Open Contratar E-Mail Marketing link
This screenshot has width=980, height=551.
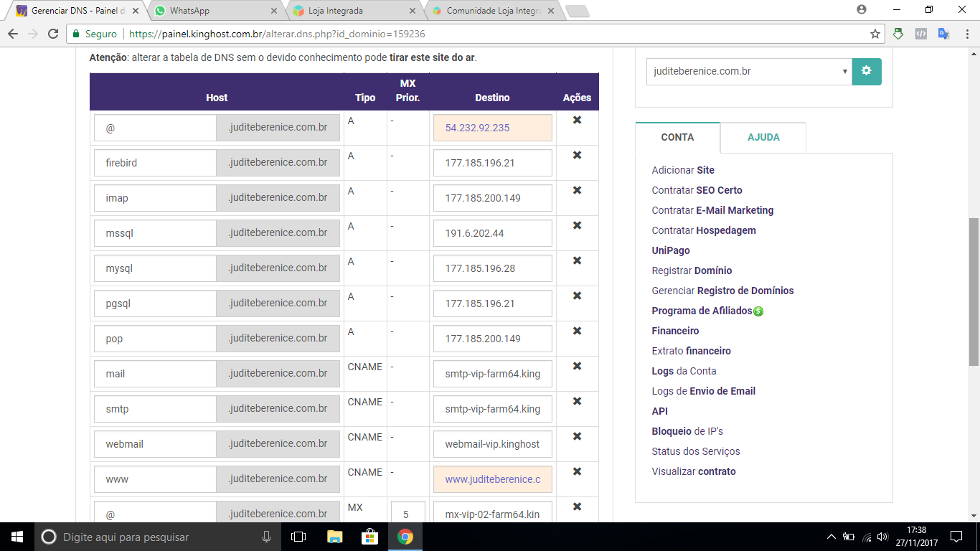click(x=712, y=210)
